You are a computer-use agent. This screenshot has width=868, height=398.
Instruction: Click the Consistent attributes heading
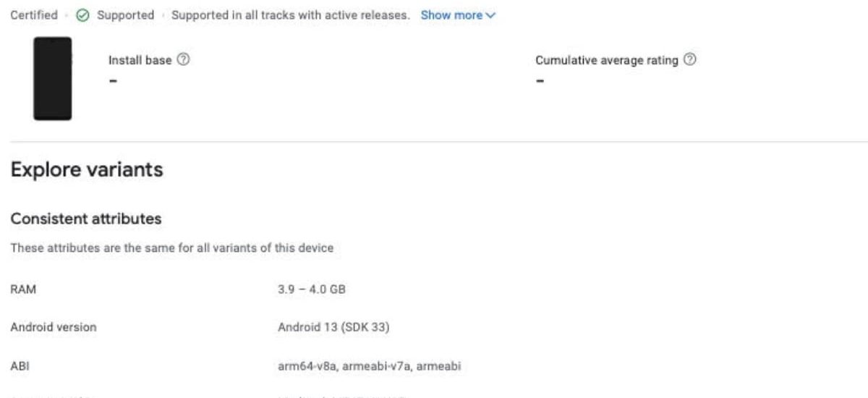tap(85, 219)
